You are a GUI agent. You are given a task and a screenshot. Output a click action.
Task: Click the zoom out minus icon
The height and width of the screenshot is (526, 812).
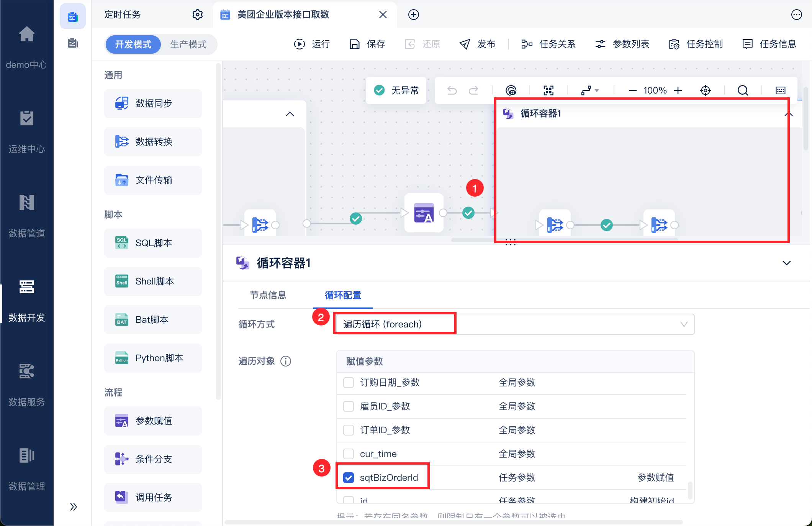(x=632, y=90)
